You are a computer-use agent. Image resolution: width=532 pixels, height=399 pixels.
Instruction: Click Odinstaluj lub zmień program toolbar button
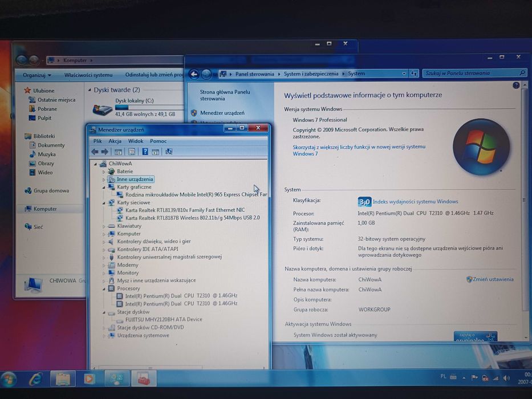click(x=154, y=74)
